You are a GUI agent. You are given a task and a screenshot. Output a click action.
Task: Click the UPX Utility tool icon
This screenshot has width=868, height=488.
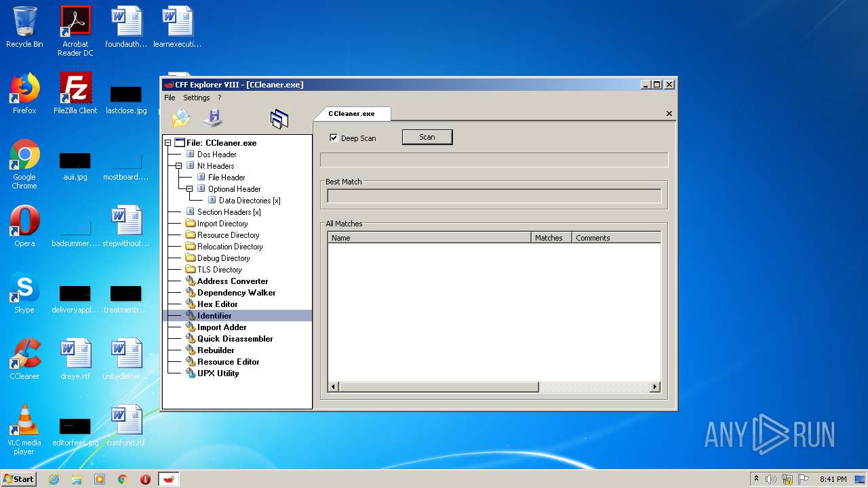[191, 373]
